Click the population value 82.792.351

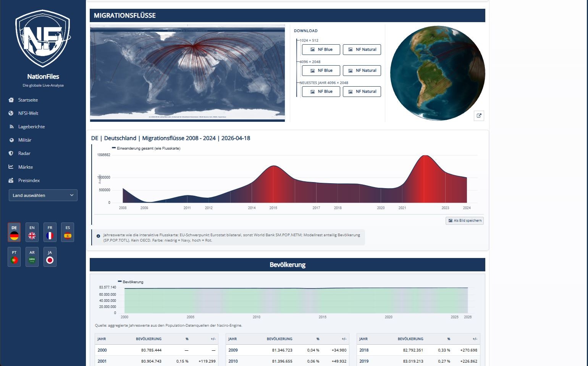pyautogui.click(x=413, y=350)
